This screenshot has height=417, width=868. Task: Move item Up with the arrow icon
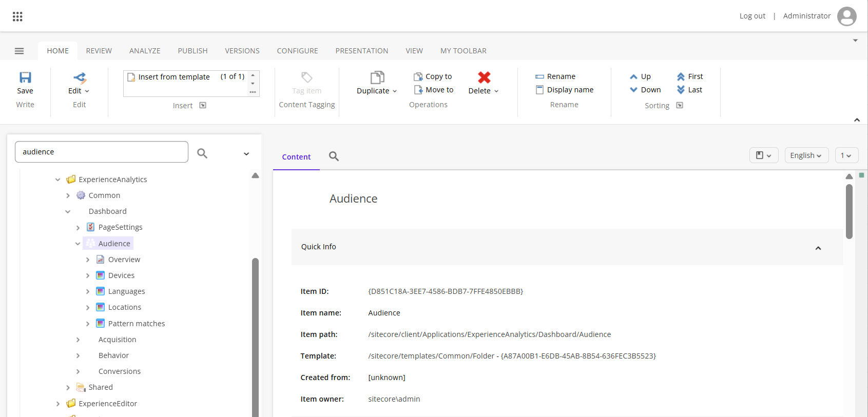pyautogui.click(x=633, y=76)
